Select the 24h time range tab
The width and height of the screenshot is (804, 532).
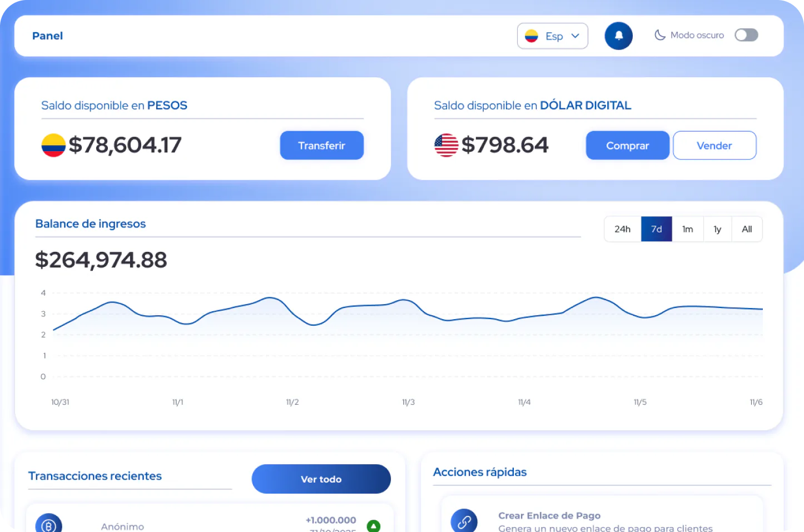pyautogui.click(x=623, y=229)
